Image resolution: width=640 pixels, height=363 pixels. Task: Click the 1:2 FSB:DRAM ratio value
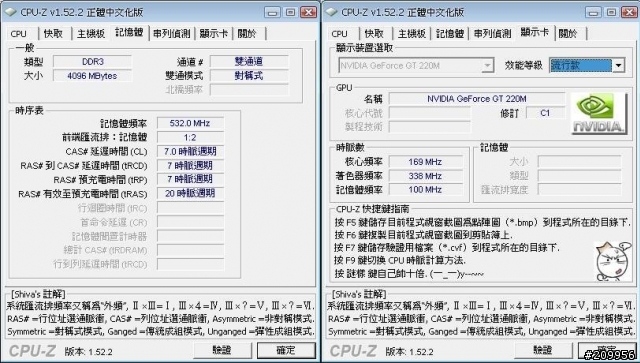pyautogui.click(x=190, y=137)
